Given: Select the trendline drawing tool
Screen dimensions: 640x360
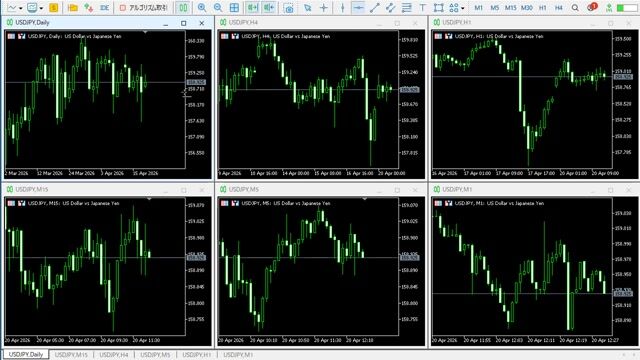Looking at the screenshot, I should click(x=374, y=7).
